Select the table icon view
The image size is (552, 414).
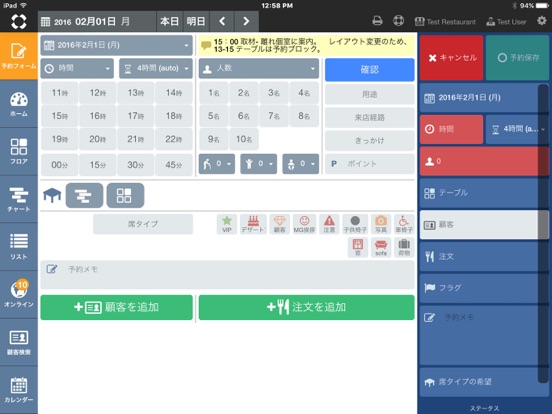point(52,195)
